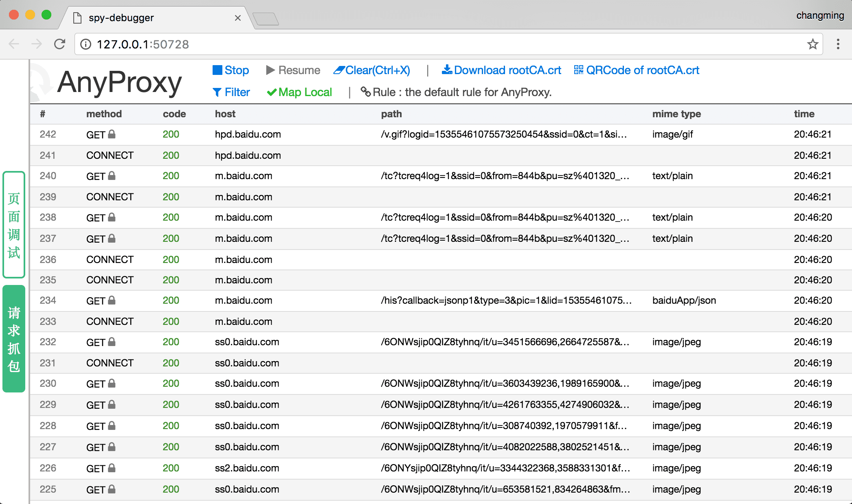852x504 pixels.
Task: Reload the page in browser
Action: coord(60,44)
